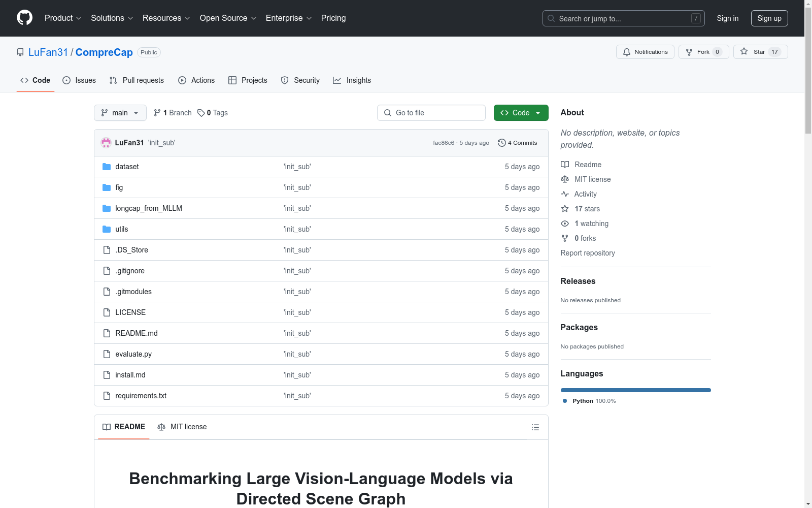
Task: Click the branch icon beside 1 Branch
Action: (x=157, y=113)
